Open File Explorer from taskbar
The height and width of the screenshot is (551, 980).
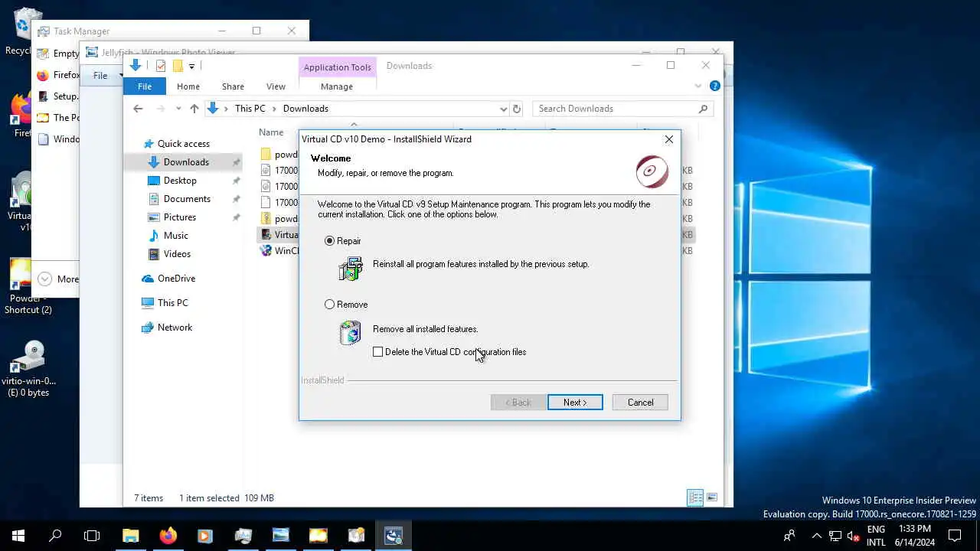(x=130, y=536)
